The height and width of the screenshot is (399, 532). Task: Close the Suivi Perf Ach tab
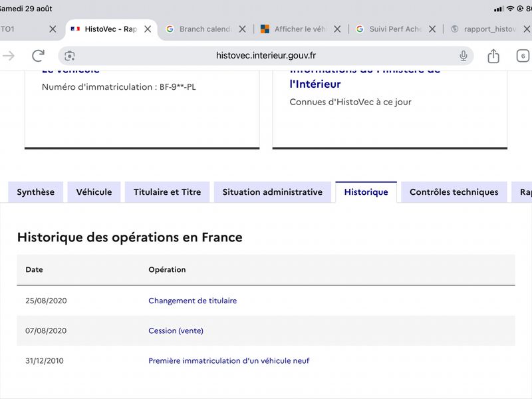click(432, 29)
